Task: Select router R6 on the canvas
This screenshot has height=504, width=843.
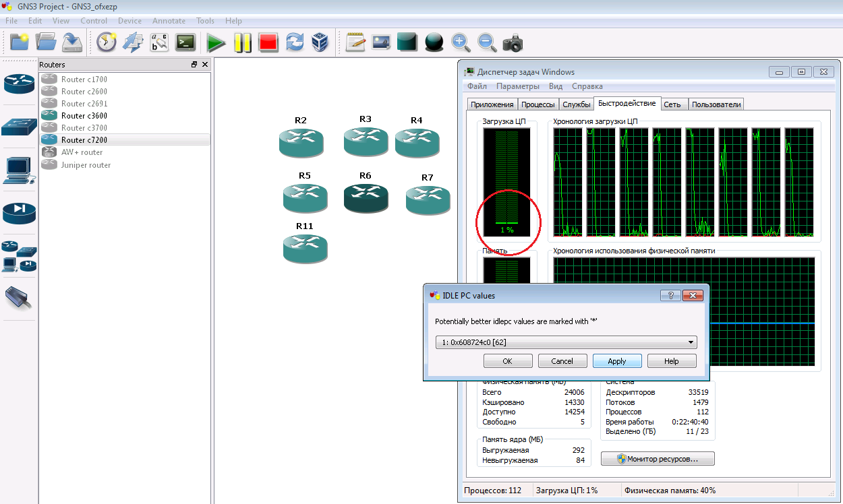Action: (x=366, y=198)
